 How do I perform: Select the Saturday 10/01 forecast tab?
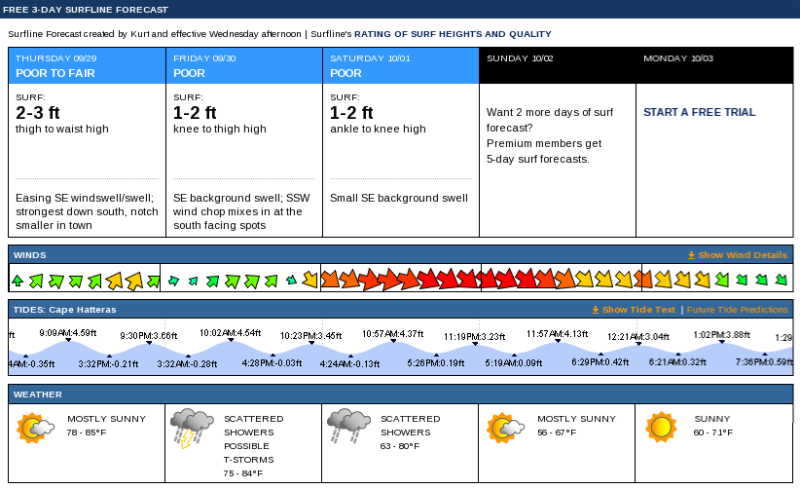pyautogui.click(x=400, y=66)
